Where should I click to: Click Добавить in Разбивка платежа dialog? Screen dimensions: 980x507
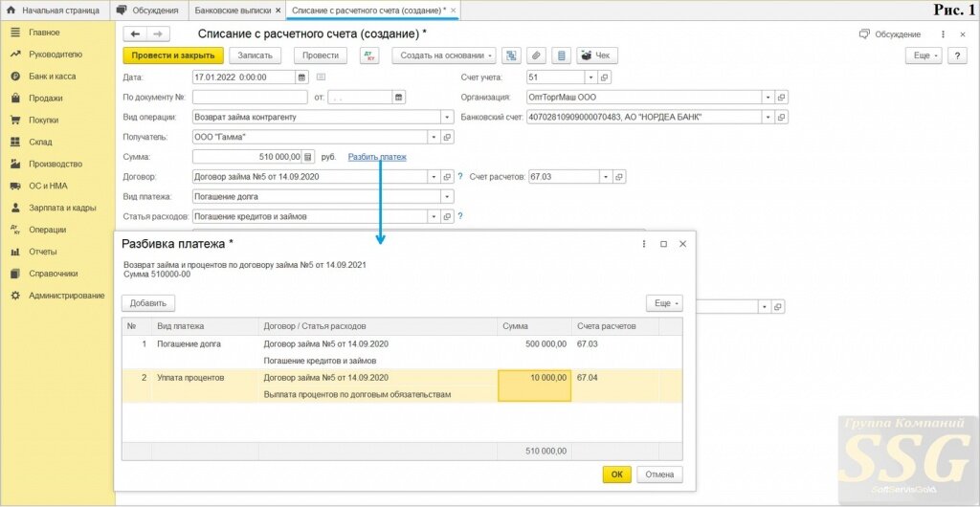(x=148, y=303)
